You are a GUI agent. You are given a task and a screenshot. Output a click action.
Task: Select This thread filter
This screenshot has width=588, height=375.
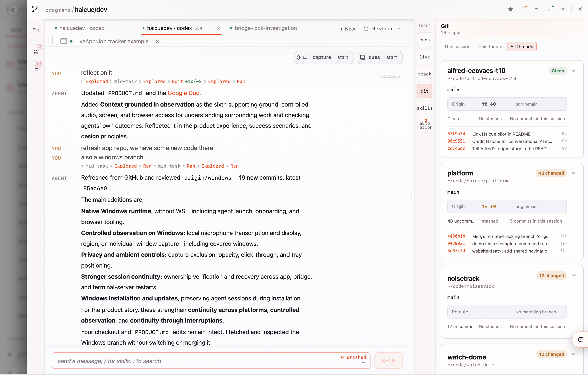[x=490, y=47]
